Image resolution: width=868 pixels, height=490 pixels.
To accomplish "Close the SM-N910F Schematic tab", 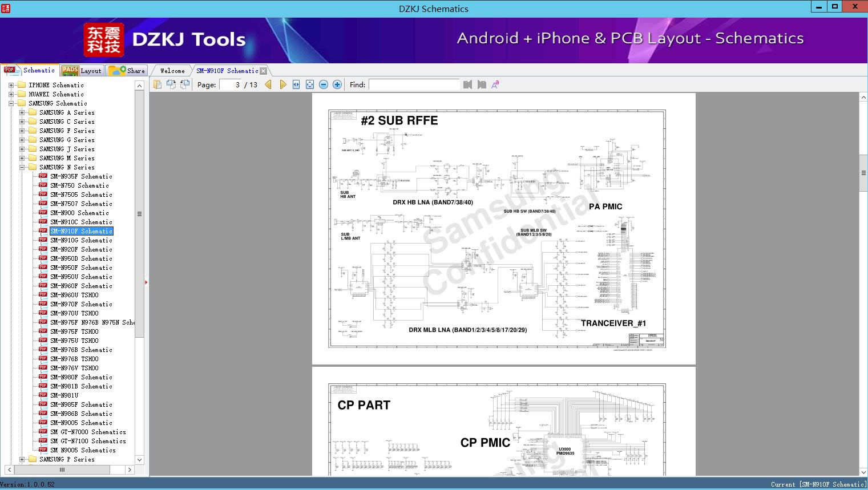I will (x=263, y=71).
